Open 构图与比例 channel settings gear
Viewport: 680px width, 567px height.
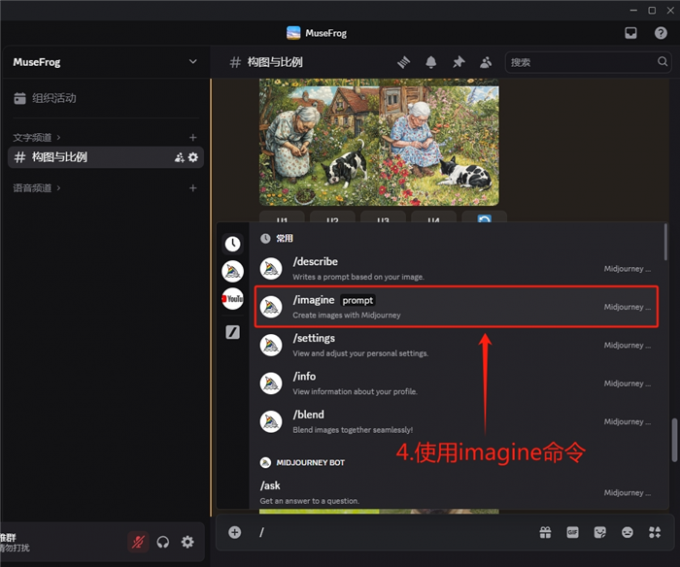[x=193, y=157]
